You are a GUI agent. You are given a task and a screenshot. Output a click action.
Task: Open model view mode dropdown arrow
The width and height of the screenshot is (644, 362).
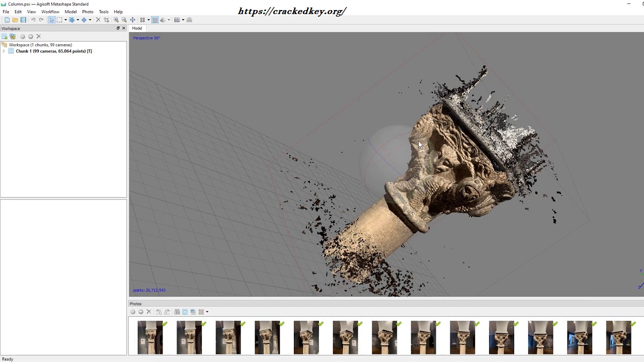tap(169, 20)
